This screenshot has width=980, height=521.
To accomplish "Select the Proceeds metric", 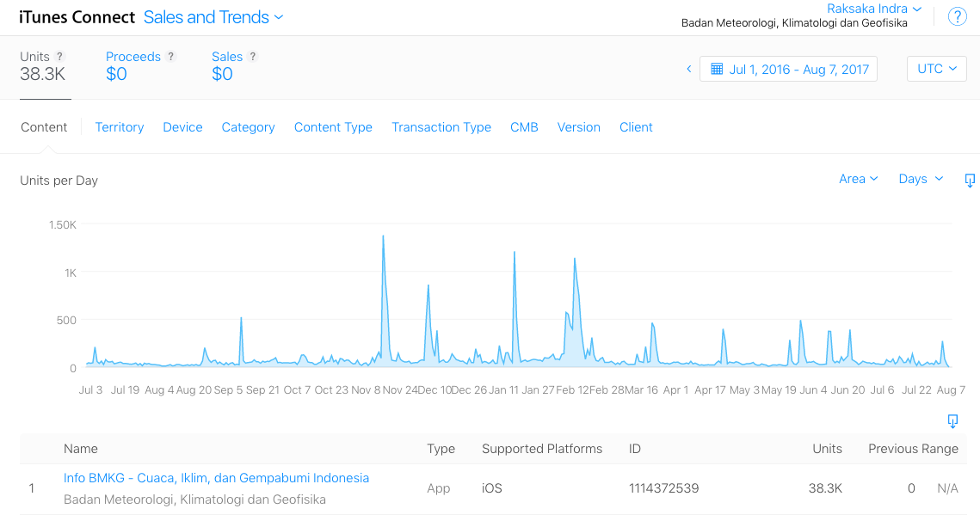I will click(132, 66).
